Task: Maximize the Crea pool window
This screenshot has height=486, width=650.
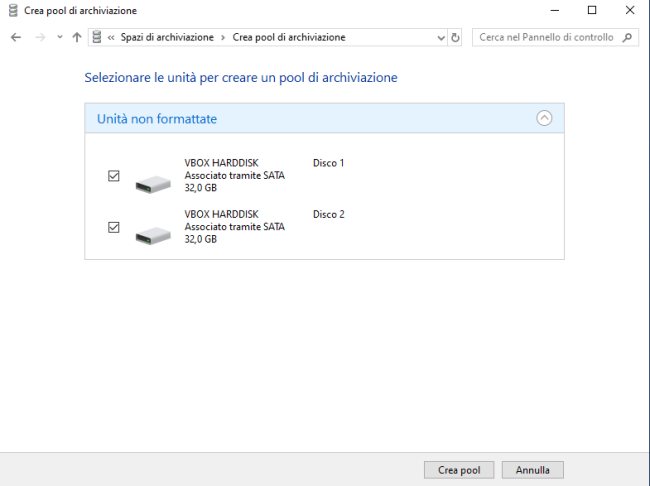Action: [592, 10]
